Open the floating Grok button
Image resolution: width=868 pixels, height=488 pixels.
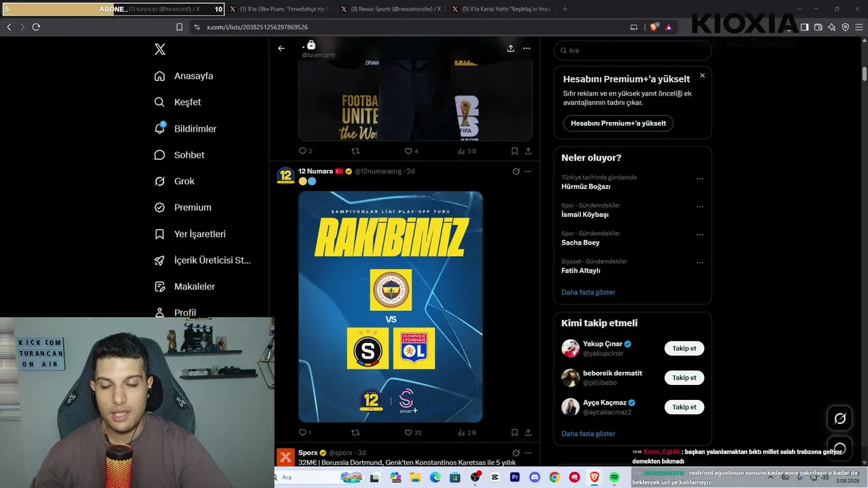[840, 418]
